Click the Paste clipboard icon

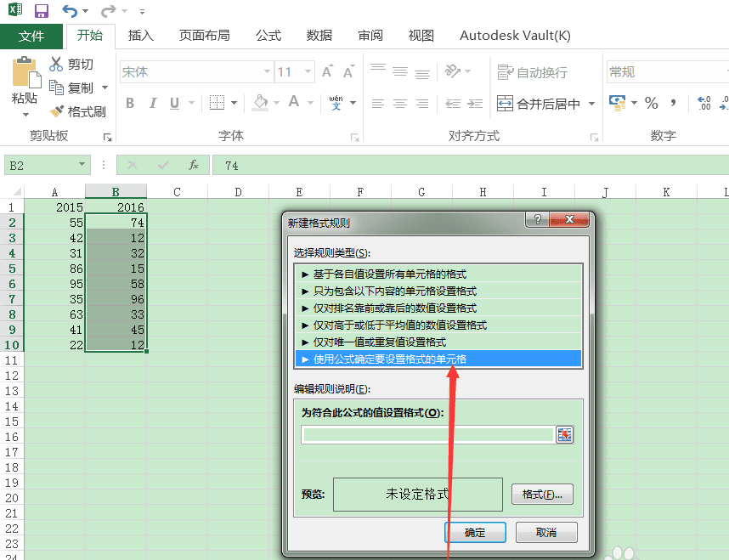25,72
